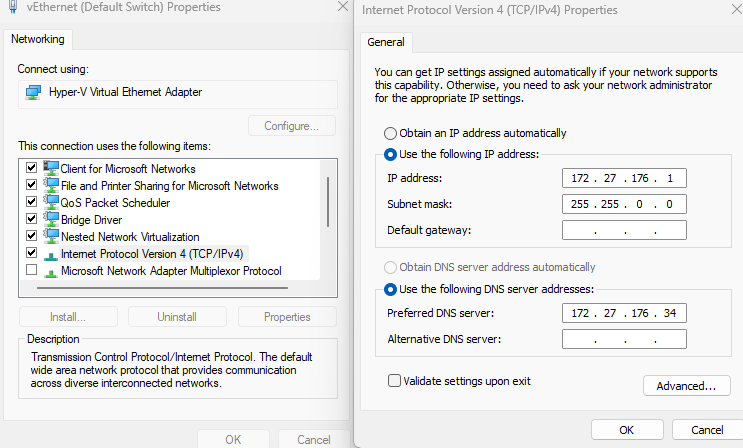Click the Default gateway input field
This screenshot has height=448, width=743.
624,230
